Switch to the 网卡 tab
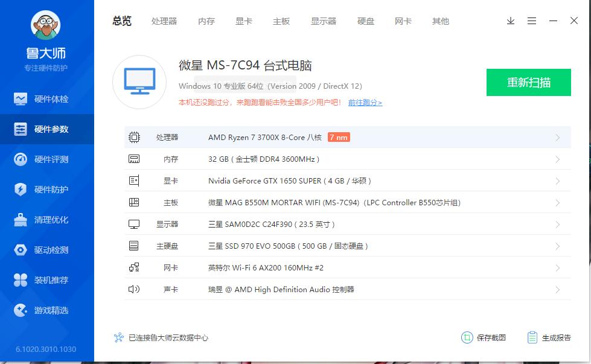 pos(403,21)
